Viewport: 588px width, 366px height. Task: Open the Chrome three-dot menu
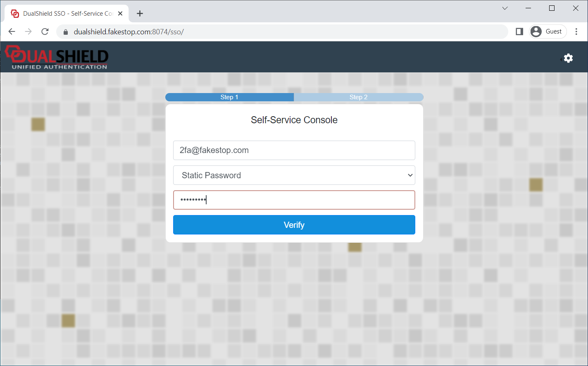576,32
